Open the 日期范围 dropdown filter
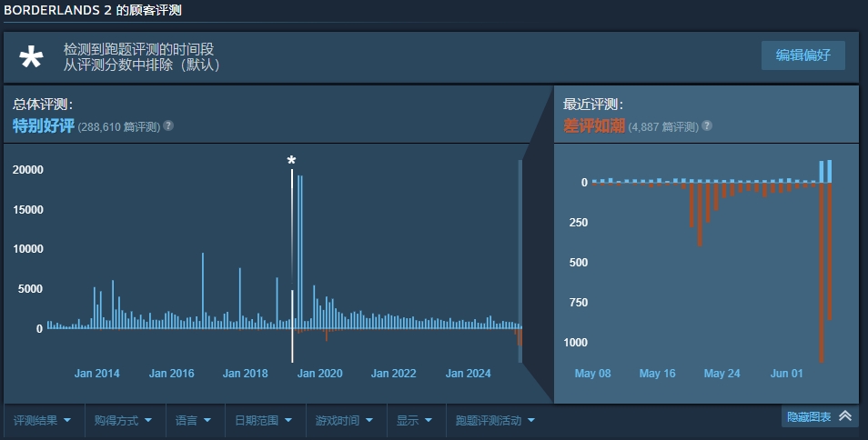 [x=264, y=421]
